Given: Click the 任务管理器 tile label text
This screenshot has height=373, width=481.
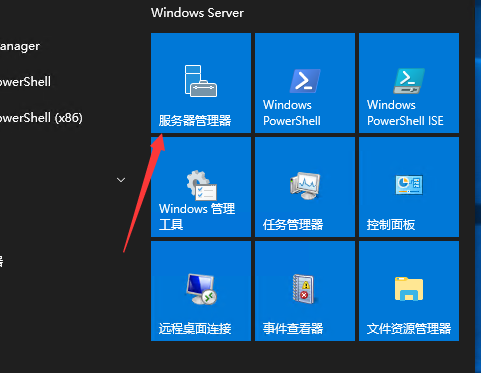Looking at the screenshot, I should pos(293,225).
